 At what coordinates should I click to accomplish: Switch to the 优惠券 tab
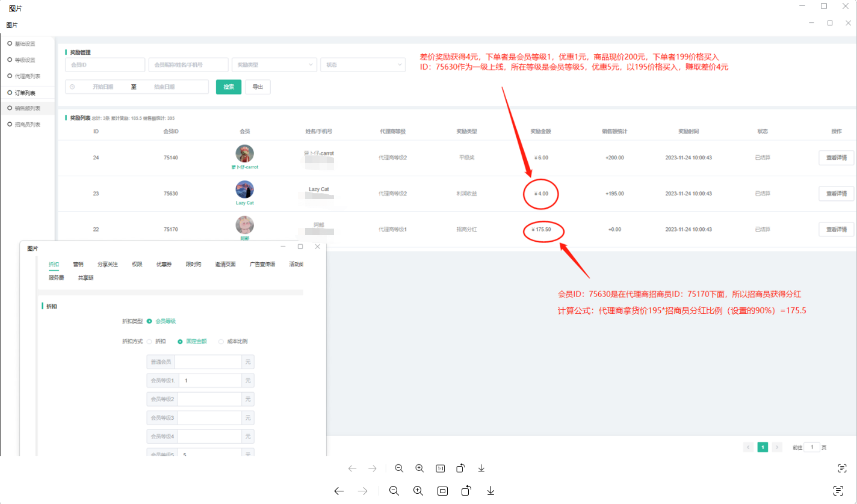164,264
